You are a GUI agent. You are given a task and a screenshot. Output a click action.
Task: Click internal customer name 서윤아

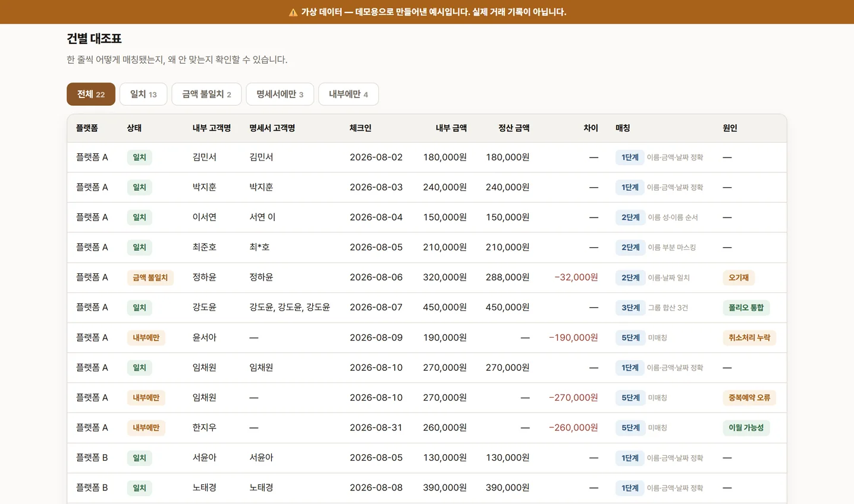click(x=204, y=458)
